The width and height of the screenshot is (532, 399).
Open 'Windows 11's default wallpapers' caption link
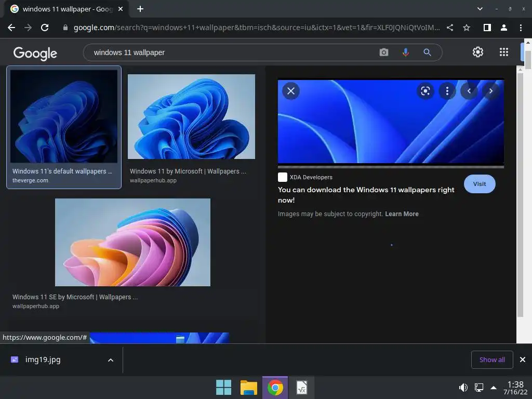click(62, 171)
